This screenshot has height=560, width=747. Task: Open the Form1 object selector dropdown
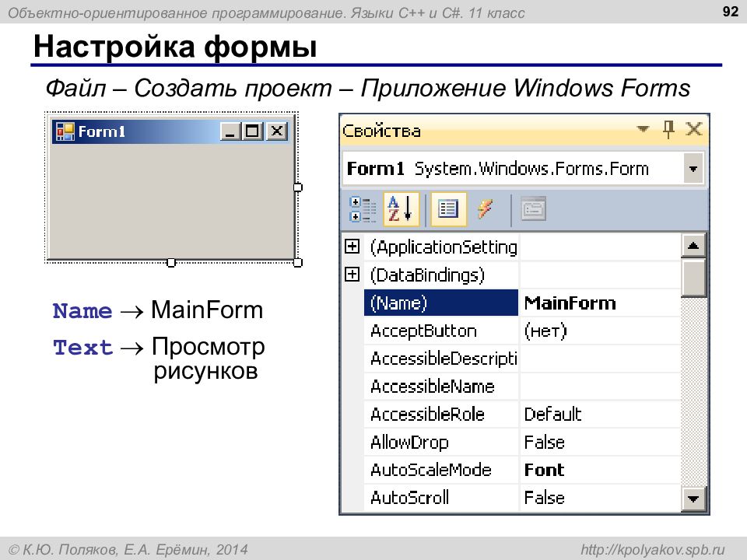[x=693, y=168]
